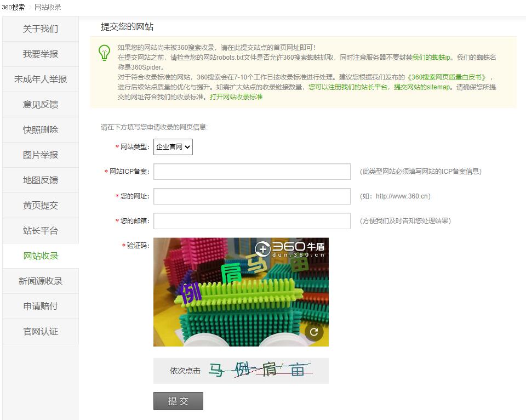The image size is (526, 420).
Task: Open 图片举报 in sidebar
Action: [41, 155]
